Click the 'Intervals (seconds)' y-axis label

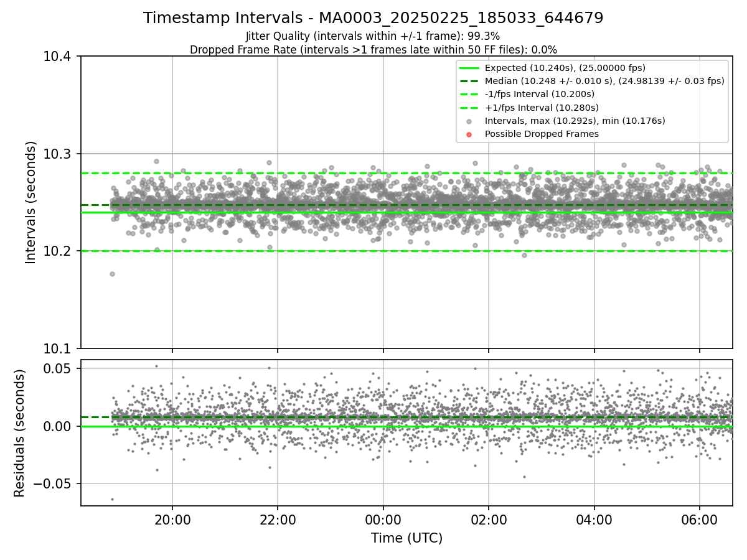point(31,202)
